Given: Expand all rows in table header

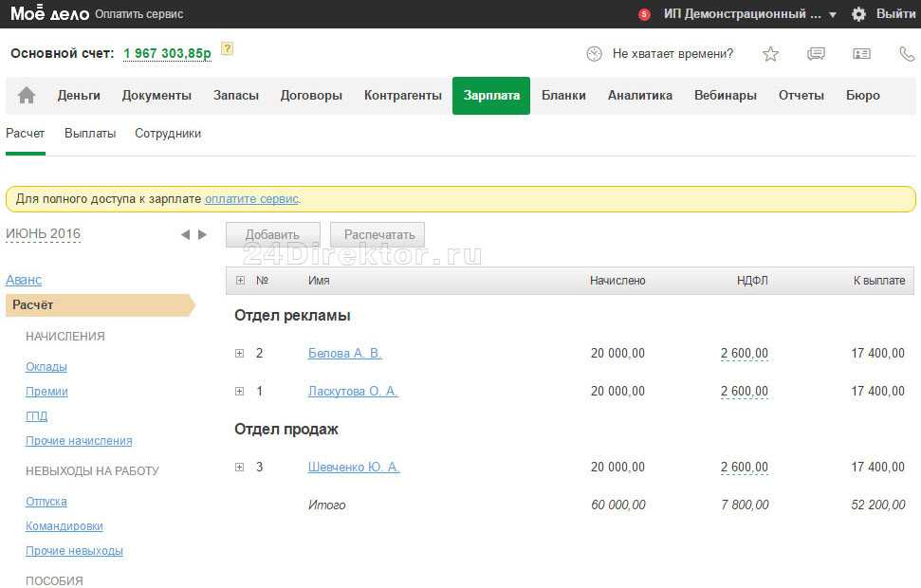Looking at the screenshot, I should tap(240, 281).
